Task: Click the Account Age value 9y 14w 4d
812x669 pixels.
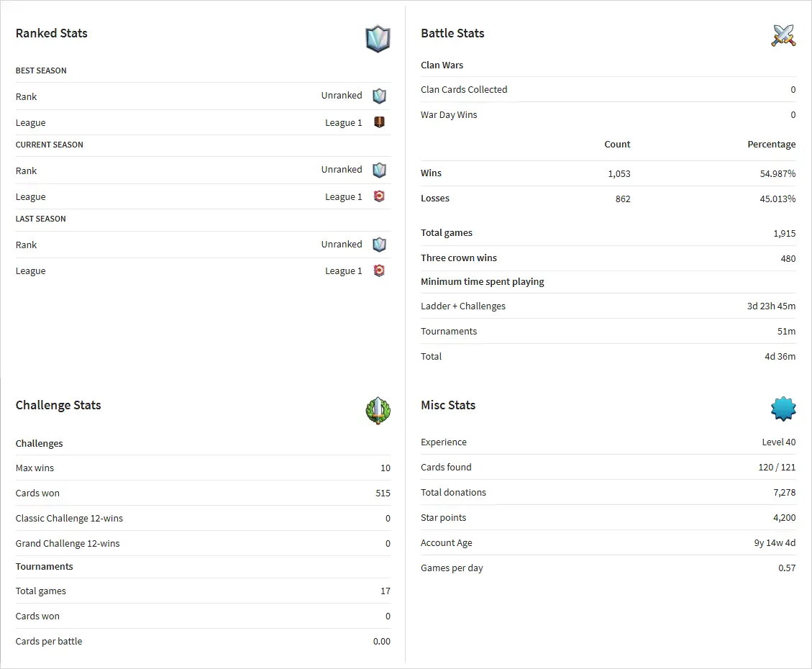Action: 775,542
